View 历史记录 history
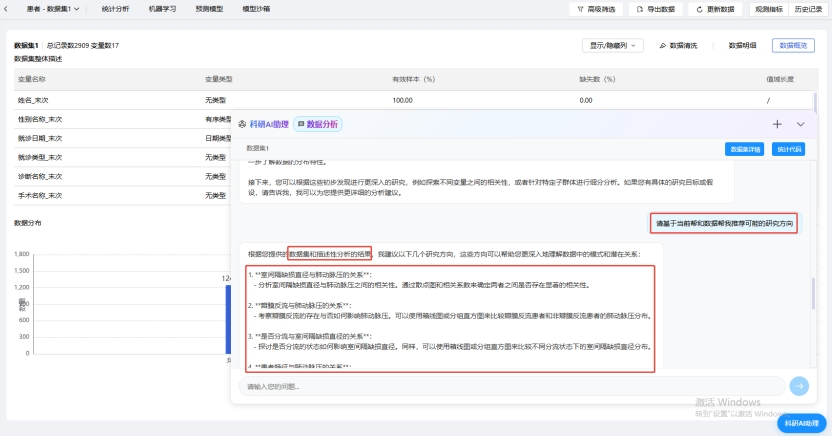The width and height of the screenshot is (832, 436). (808, 9)
